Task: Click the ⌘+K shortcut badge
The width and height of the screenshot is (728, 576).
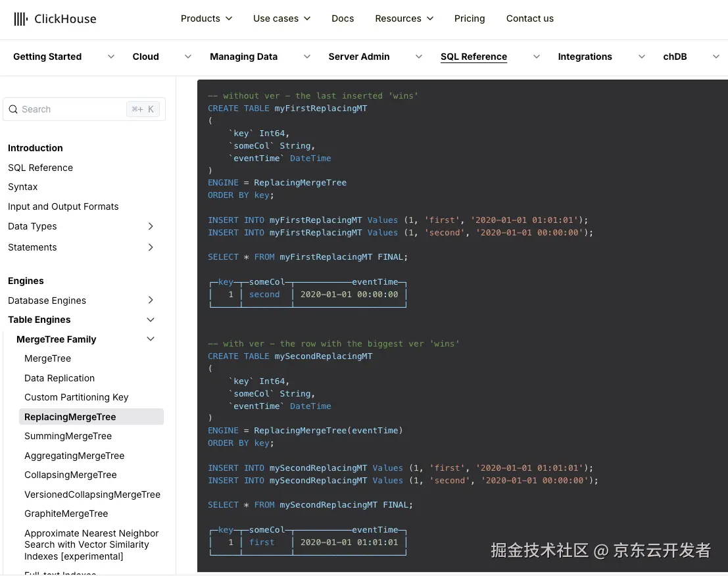Action: coord(143,109)
